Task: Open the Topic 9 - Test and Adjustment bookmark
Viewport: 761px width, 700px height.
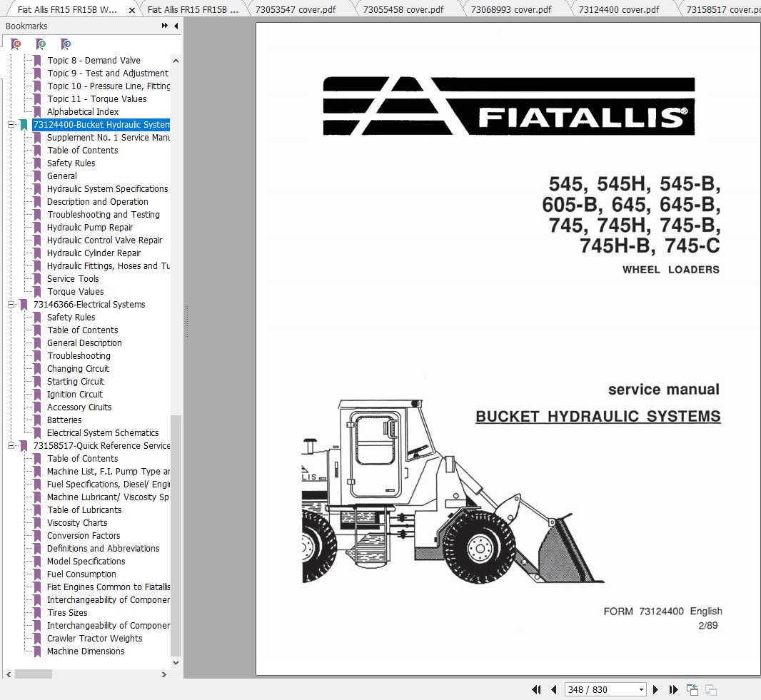Action: pos(108,73)
